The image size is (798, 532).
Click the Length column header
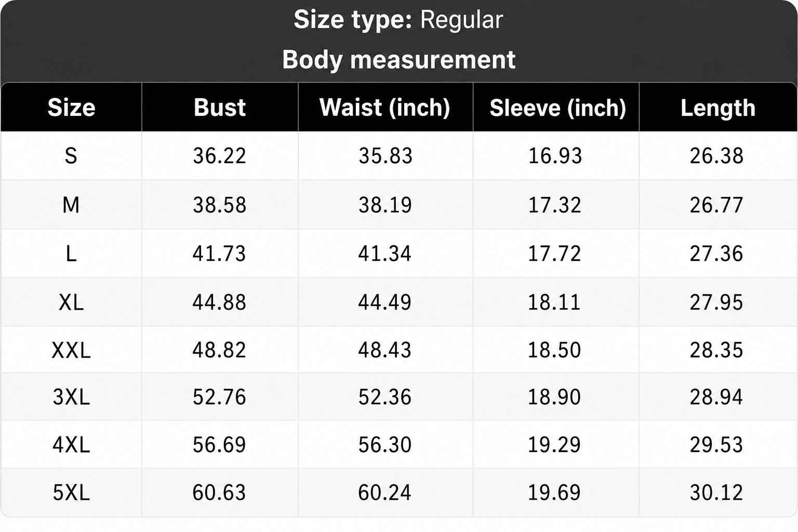[718, 108]
